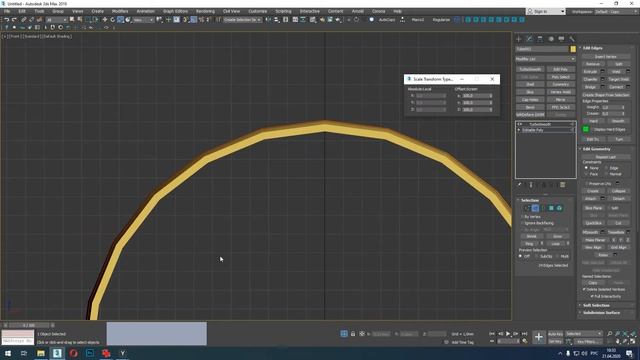
Task: Click the Selection Lock toggle icon
Action: pyautogui.click(x=353, y=334)
